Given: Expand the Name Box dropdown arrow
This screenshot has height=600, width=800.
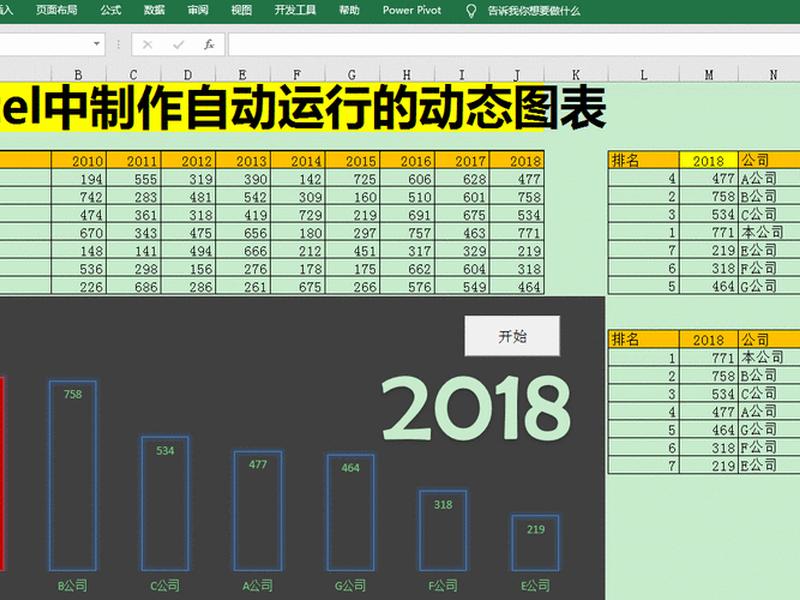Looking at the screenshot, I should coord(96,44).
